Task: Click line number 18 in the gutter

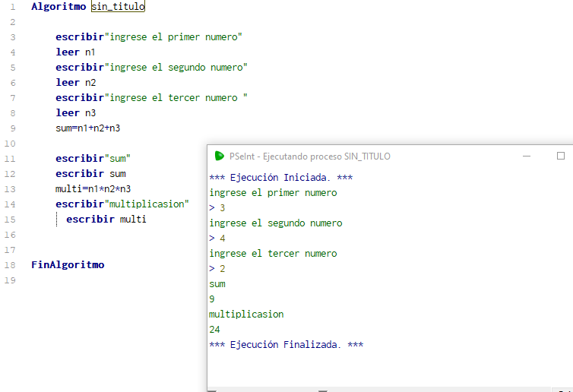Action: pyautogui.click(x=10, y=265)
